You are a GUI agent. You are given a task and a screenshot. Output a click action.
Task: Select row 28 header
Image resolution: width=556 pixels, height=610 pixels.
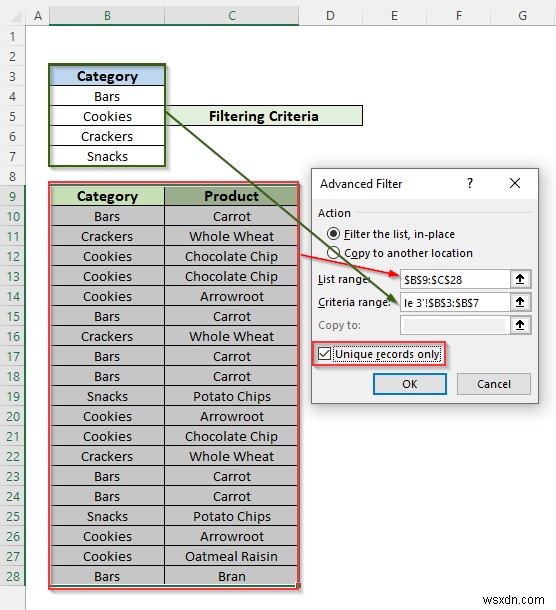[x=12, y=576]
